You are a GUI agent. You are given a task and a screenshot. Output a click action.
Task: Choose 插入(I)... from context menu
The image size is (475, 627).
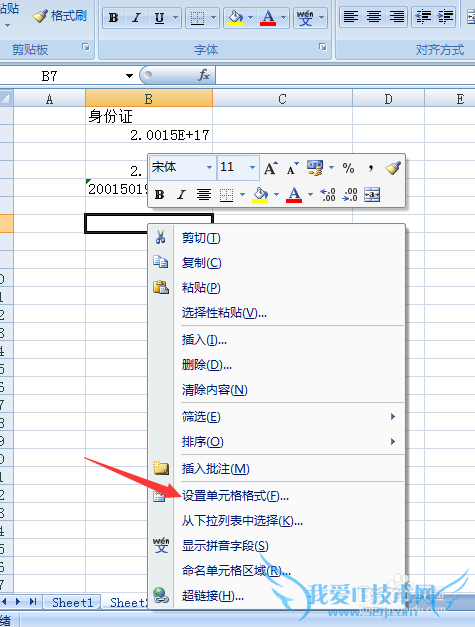(x=277, y=340)
